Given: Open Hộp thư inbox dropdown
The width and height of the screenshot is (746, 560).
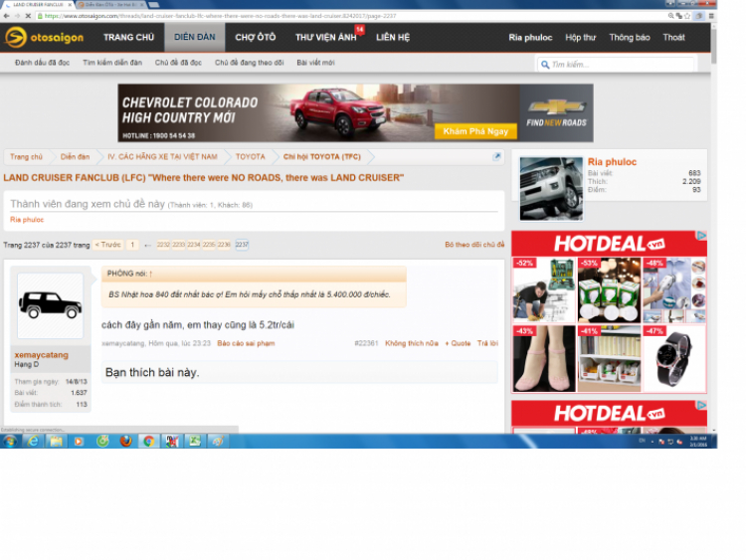Looking at the screenshot, I should point(581,37).
